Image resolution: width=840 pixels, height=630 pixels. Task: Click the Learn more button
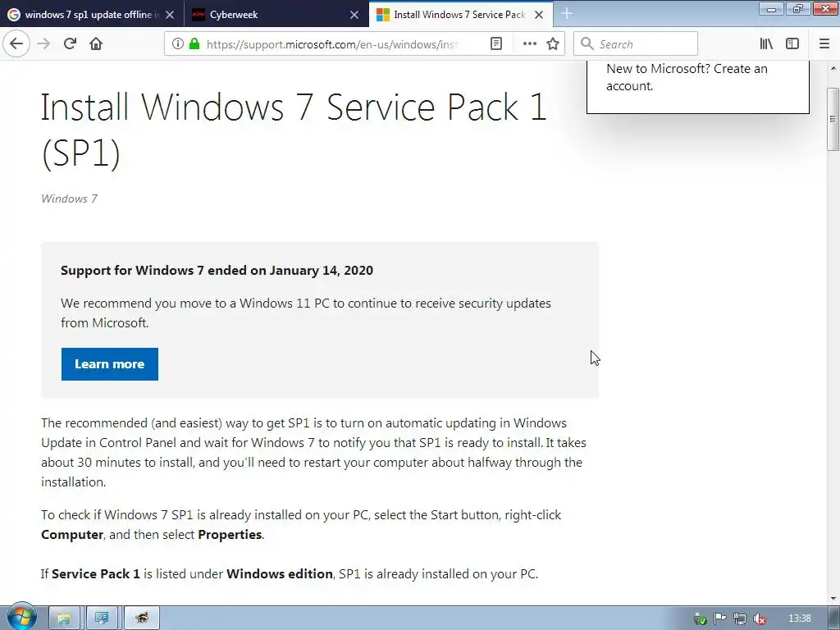[x=110, y=364]
